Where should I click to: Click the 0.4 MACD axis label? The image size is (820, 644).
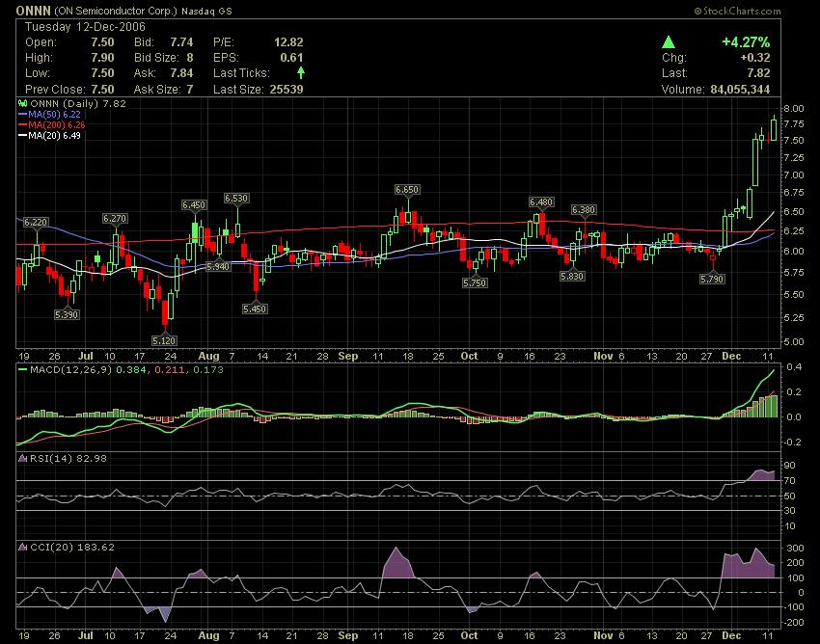pos(794,367)
